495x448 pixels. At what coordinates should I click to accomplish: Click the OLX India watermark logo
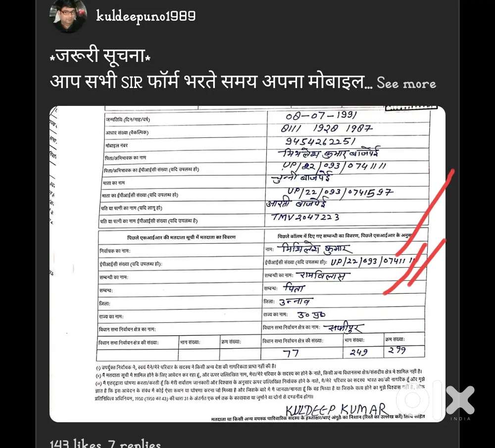(436, 400)
